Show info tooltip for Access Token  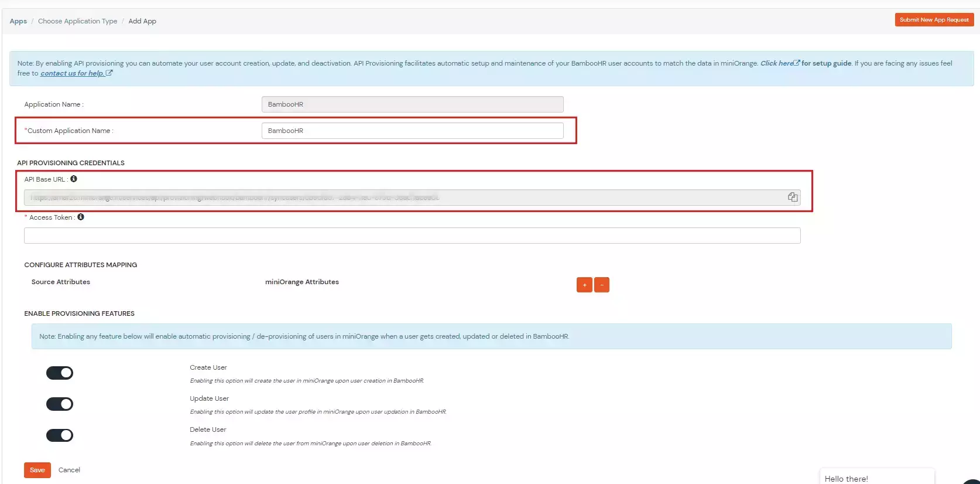click(x=81, y=217)
